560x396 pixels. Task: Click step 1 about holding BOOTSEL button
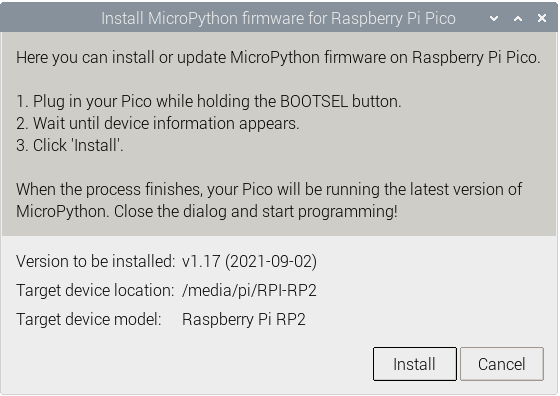(209, 101)
